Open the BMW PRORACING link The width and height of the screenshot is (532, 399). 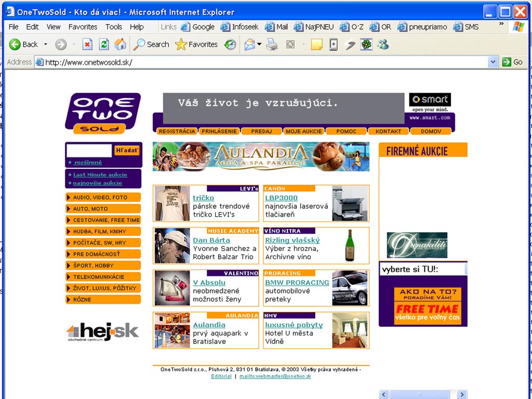click(x=297, y=283)
